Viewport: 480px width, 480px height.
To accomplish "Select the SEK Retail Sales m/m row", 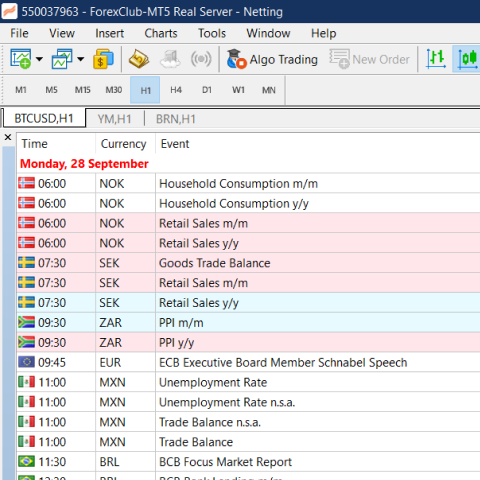I will click(x=248, y=283).
